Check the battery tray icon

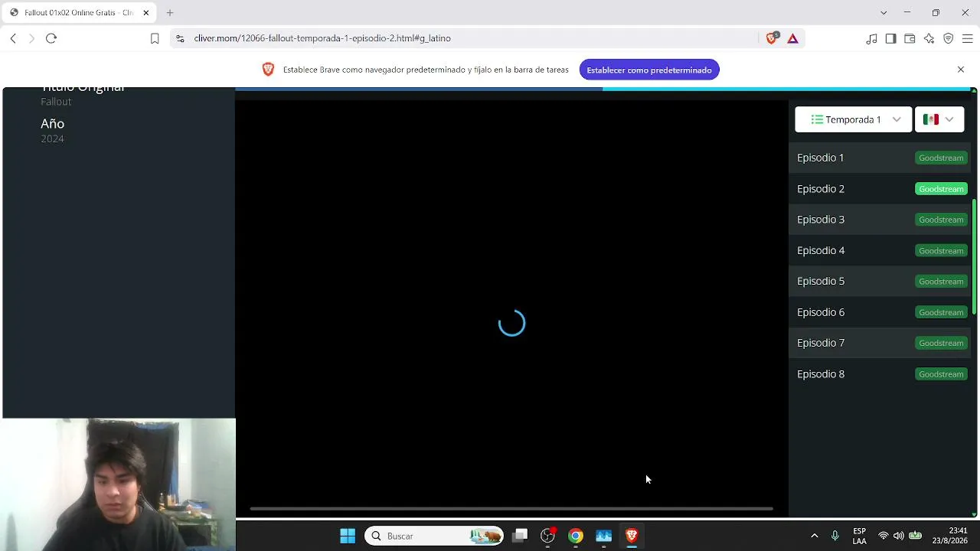915,536
